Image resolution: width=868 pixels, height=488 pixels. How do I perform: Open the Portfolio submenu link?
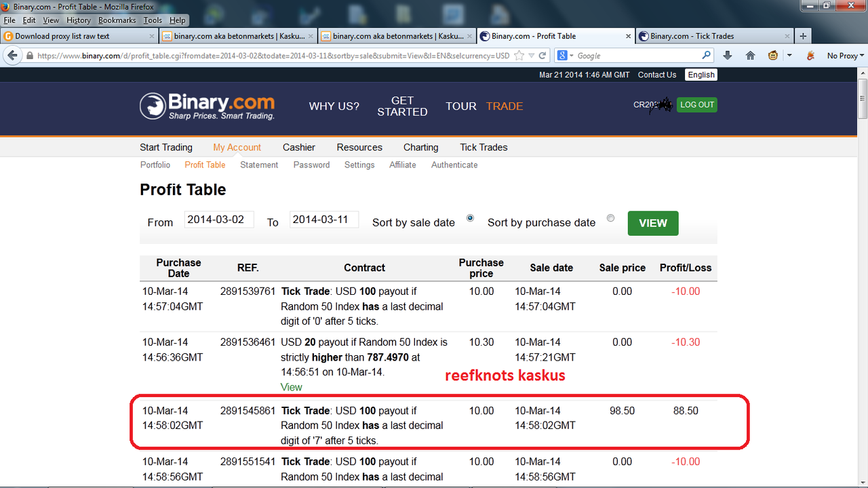155,165
